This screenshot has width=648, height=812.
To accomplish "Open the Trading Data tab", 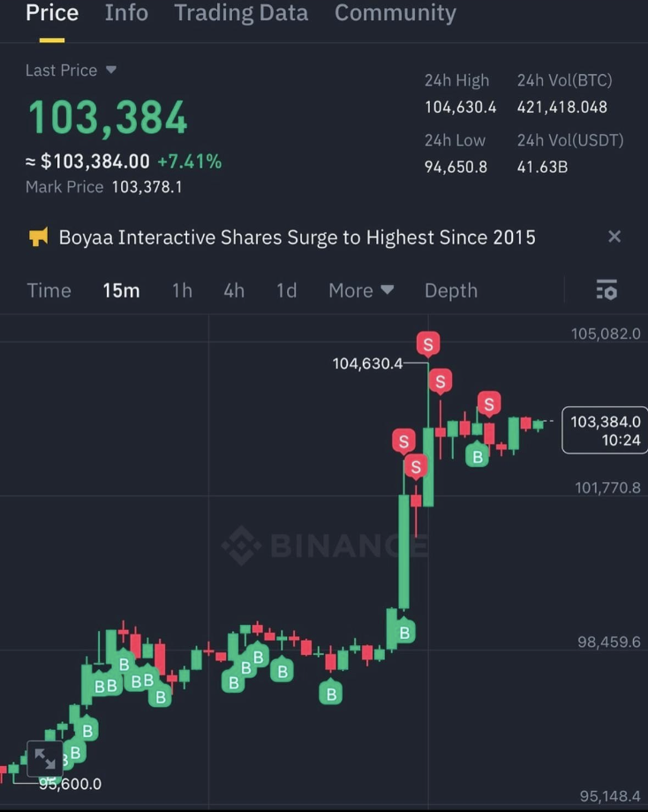I will click(x=241, y=12).
